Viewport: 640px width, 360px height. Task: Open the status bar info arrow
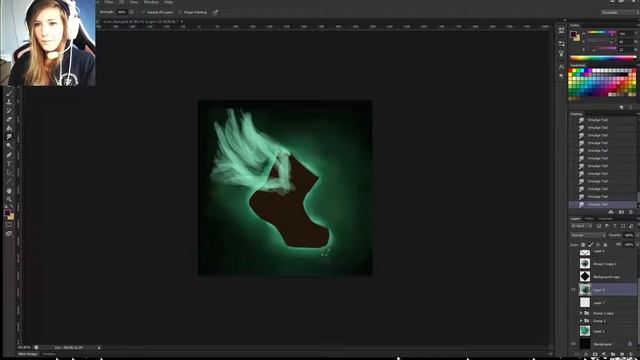99,348
